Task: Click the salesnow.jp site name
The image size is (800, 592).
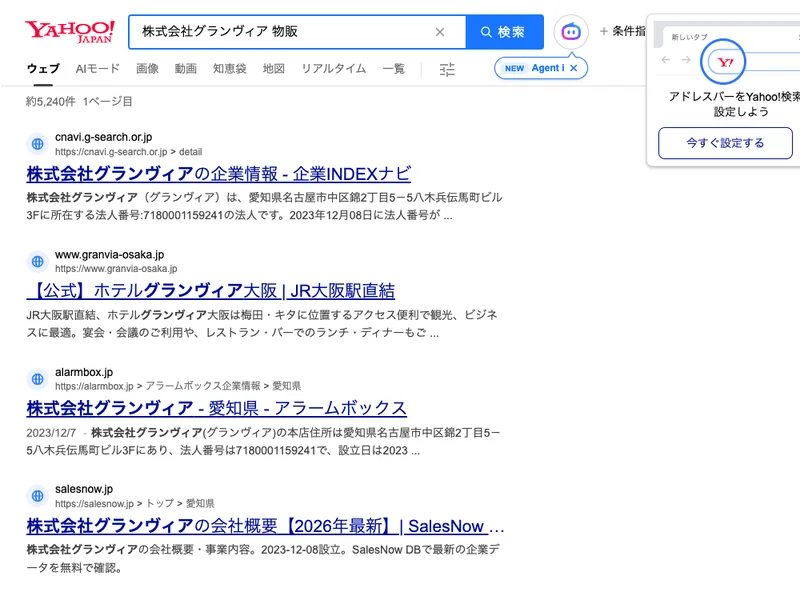Action: (84, 489)
